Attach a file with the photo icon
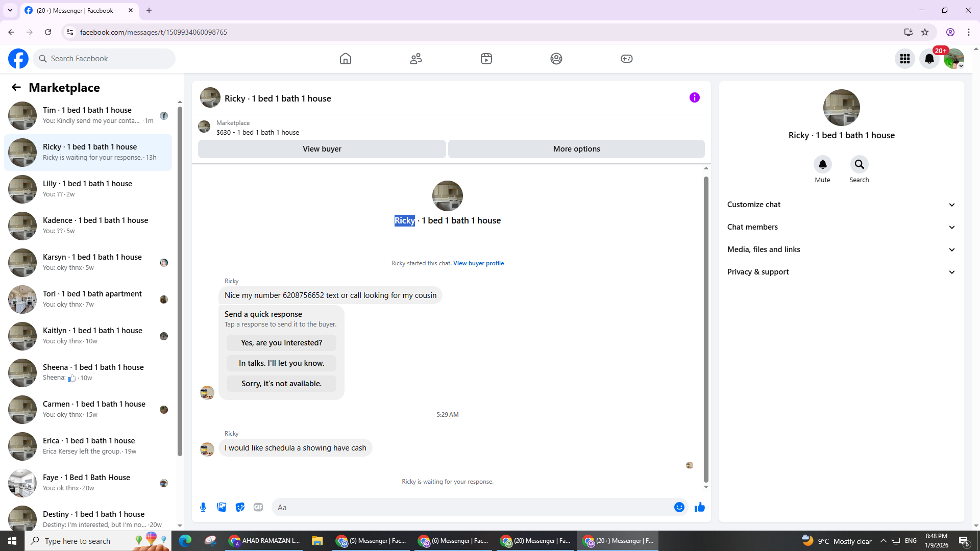Screen dimensions: 980x551 (x=222, y=507)
